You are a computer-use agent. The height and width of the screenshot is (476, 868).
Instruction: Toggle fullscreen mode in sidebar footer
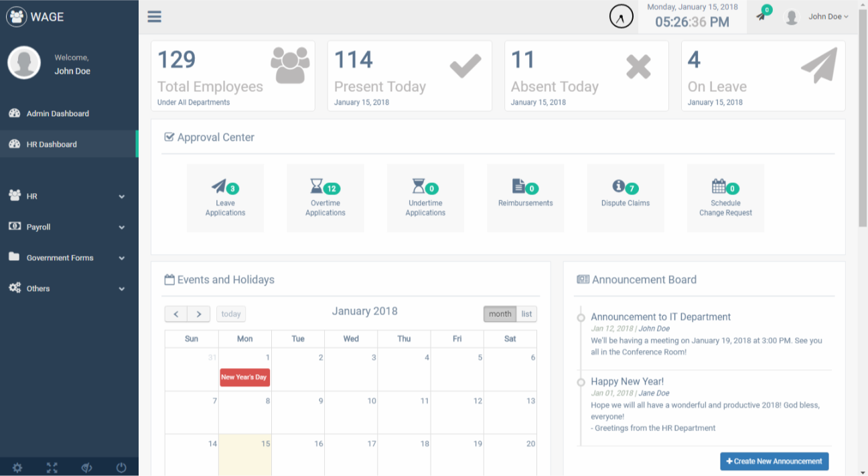(52, 468)
